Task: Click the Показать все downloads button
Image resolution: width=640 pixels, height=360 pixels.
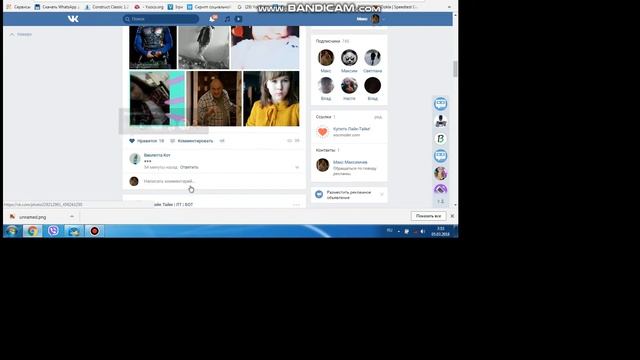Action: [x=428, y=216]
